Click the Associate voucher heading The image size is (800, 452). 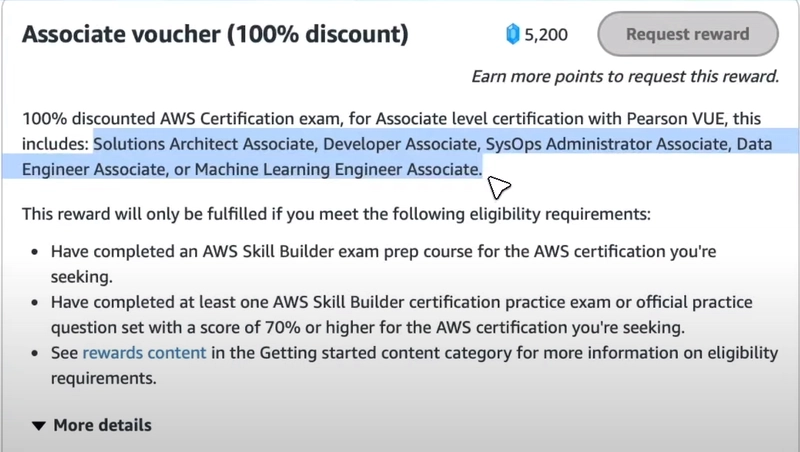point(215,35)
